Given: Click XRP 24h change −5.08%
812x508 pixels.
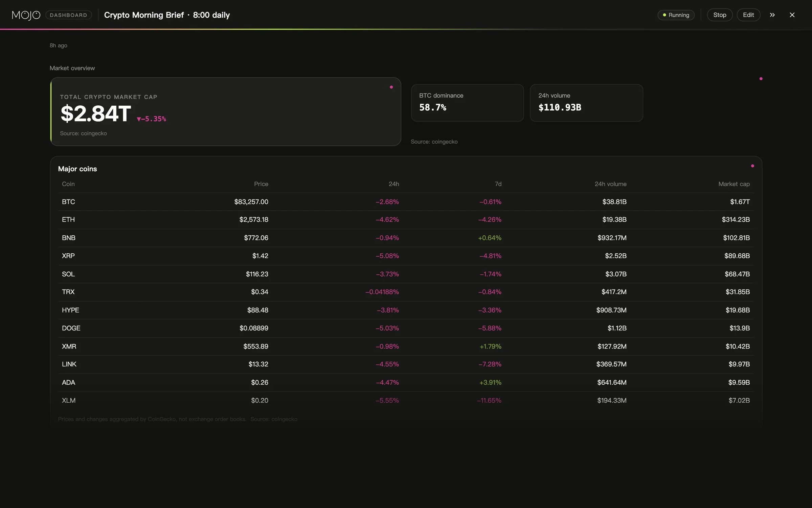Looking at the screenshot, I should tap(387, 256).
